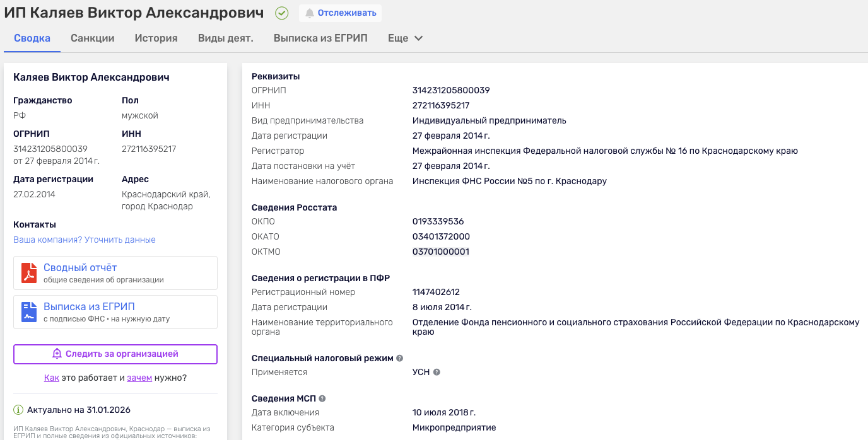The width and height of the screenshot is (868, 440).
Task: Click the Отделение Фонда пенсионного и социального страхования text
Action: 636,327
